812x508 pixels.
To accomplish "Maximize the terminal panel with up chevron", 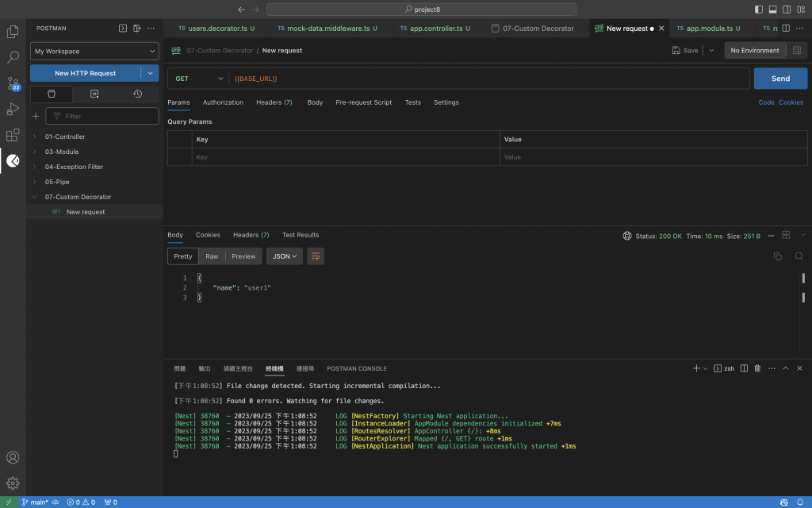I will (786, 368).
